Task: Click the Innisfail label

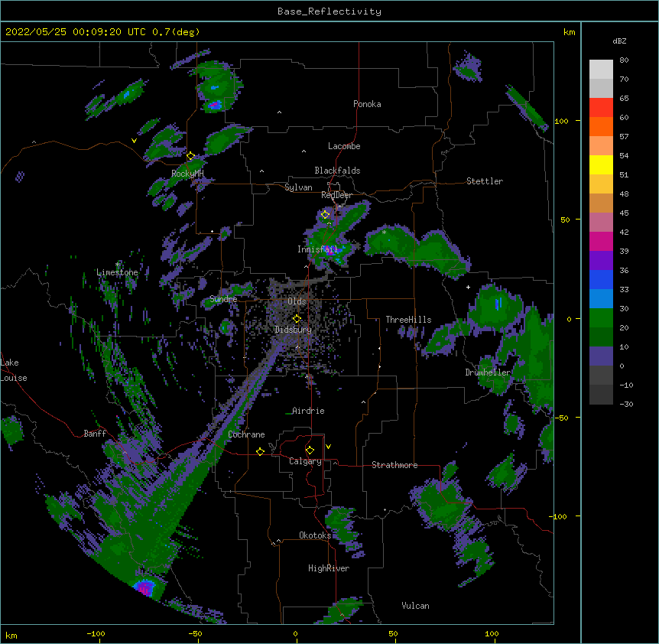Action: 317,249
